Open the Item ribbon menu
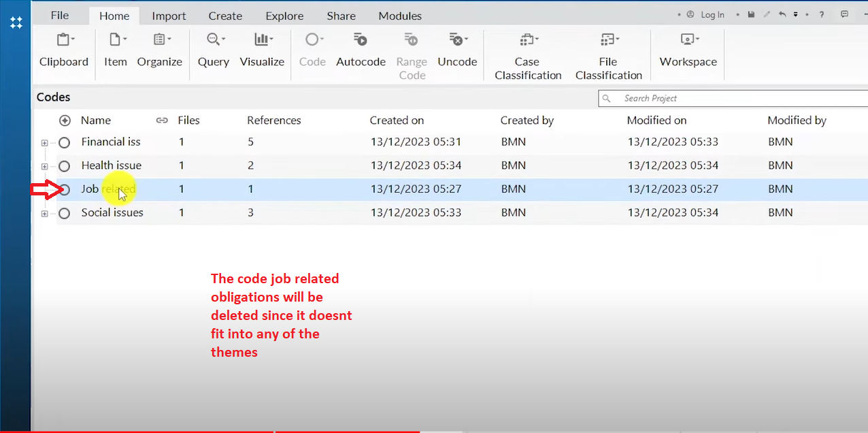Screen dimensions: 868x433 [x=116, y=50]
